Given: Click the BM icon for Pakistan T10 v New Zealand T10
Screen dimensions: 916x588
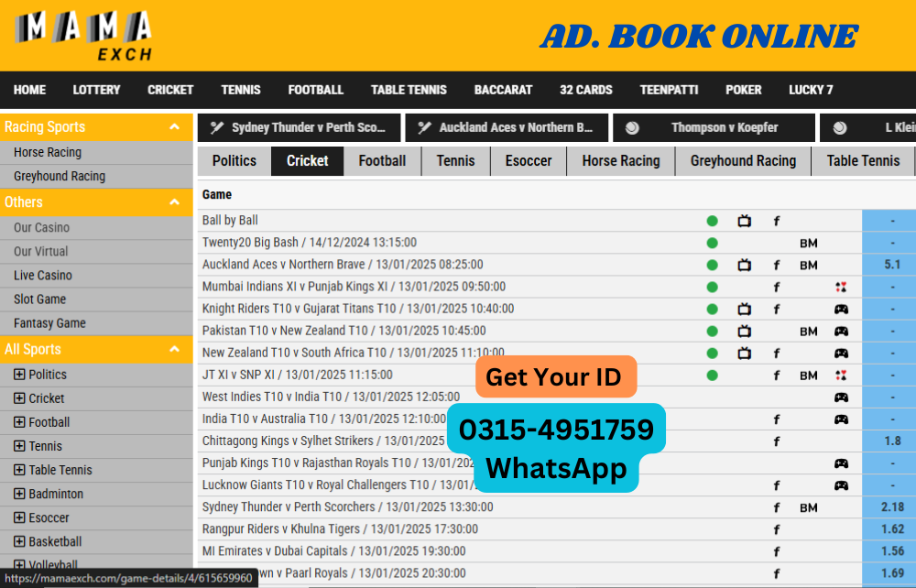Looking at the screenshot, I should click(x=809, y=331).
